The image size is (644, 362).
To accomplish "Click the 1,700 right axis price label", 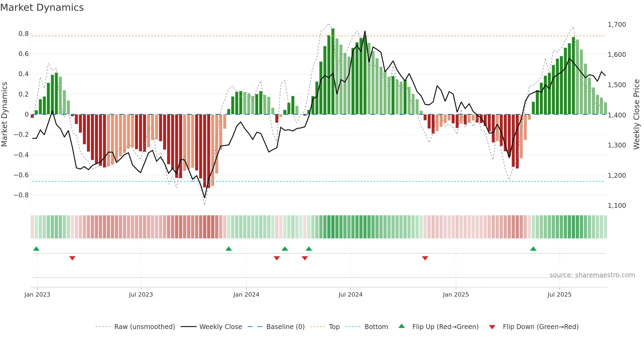I will click(x=617, y=24).
